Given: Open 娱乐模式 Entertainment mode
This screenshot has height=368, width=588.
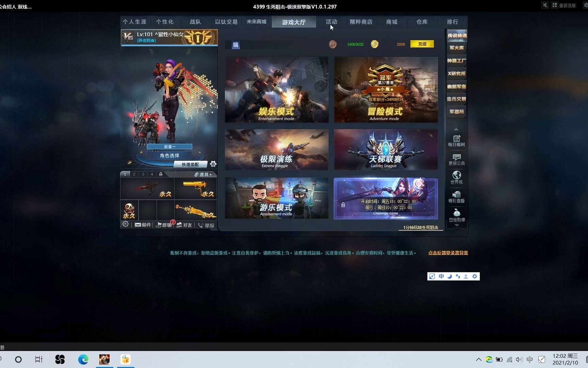Looking at the screenshot, I should [277, 90].
